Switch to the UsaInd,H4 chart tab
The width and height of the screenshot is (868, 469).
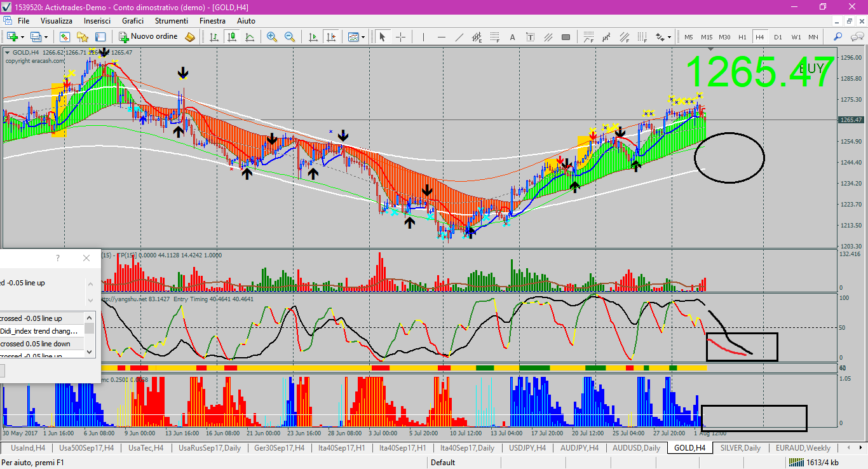tap(28, 448)
